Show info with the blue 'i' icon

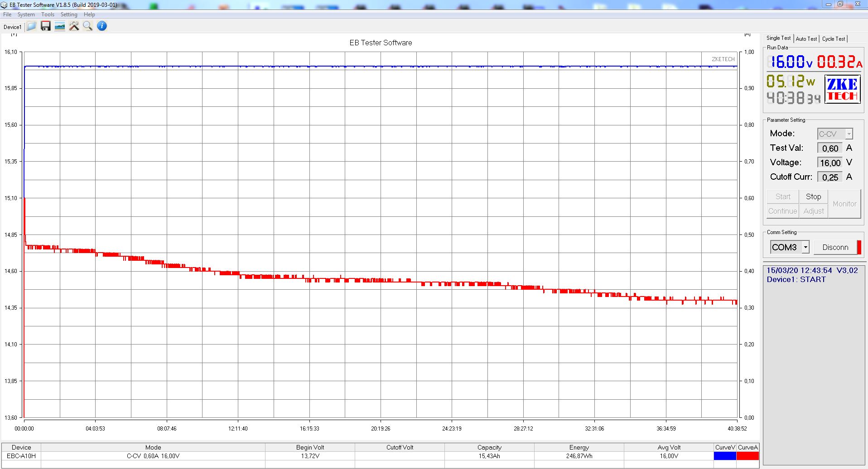(x=102, y=26)
